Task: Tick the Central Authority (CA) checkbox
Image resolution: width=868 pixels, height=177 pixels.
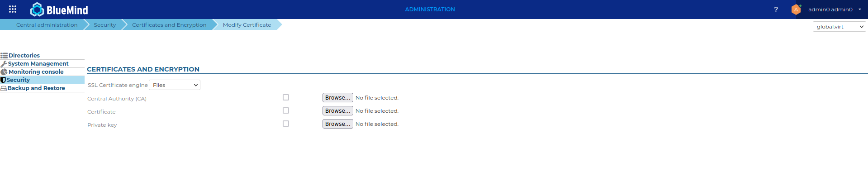Action: coord(286,97)
